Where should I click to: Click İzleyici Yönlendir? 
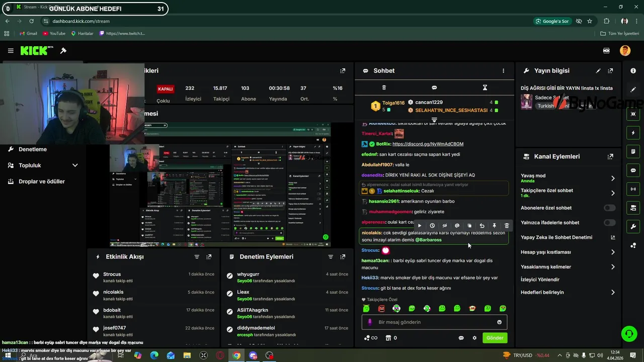click(540, 280)
